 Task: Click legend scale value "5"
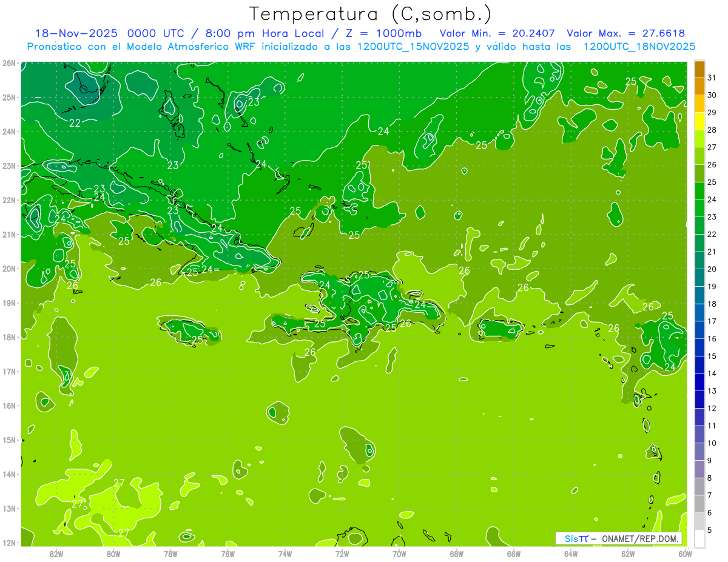pos(710,530)
